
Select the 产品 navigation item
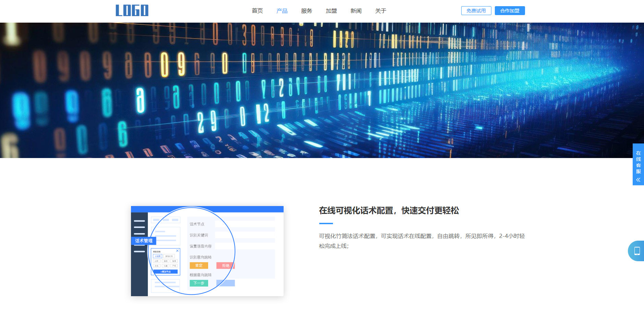[x=282, y=11]
